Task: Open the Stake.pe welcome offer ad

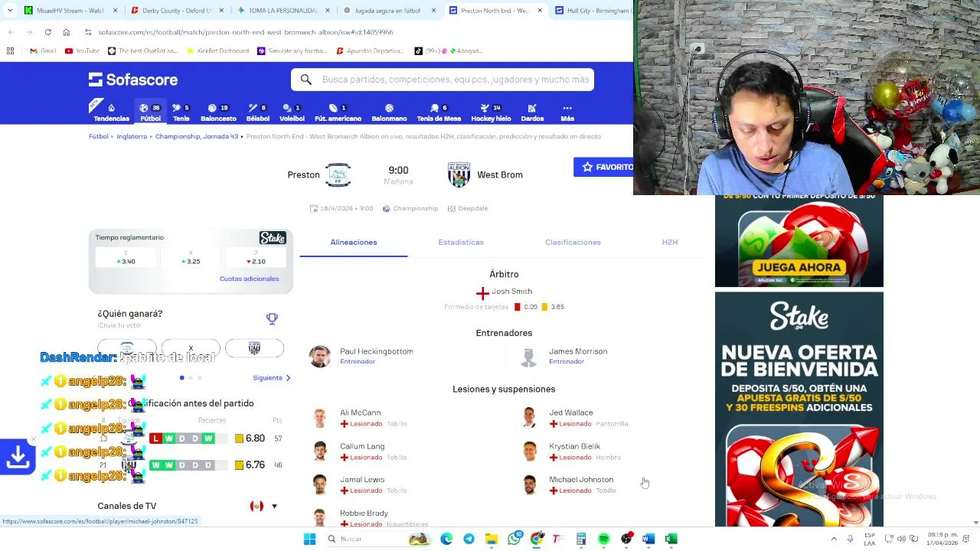Action: 799,409
